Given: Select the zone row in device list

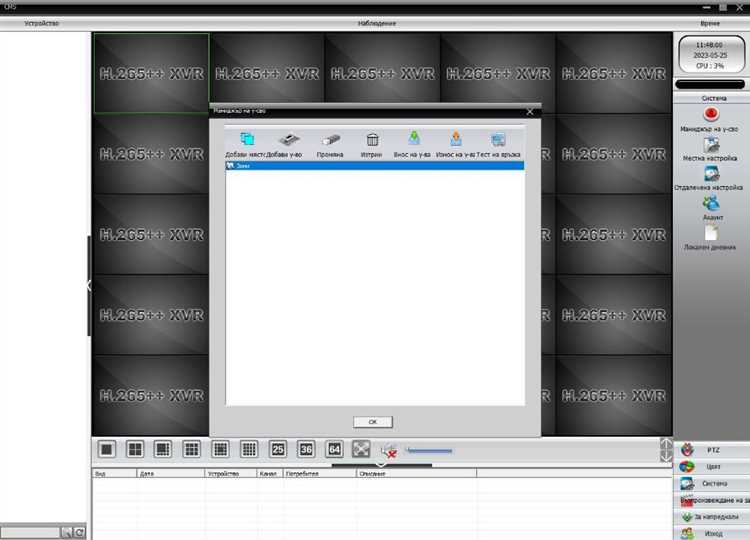Looking at the screenshot, I should (375, 165).
